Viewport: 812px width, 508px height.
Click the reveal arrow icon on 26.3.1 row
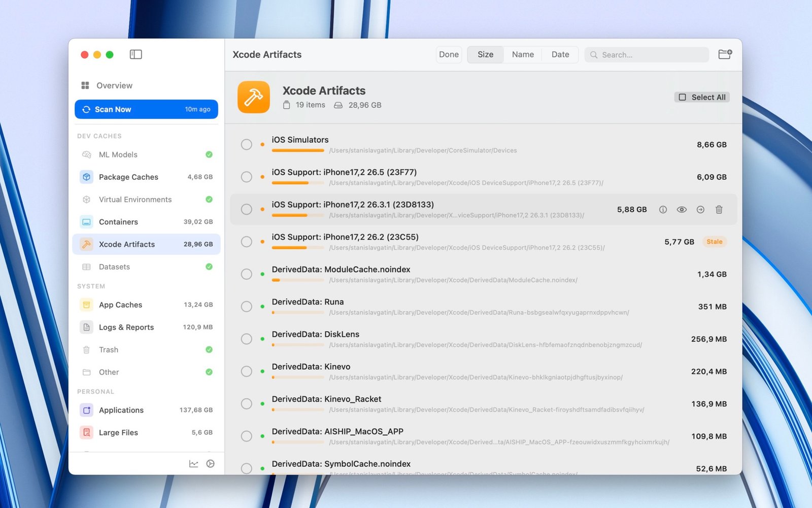click(700, 209)
